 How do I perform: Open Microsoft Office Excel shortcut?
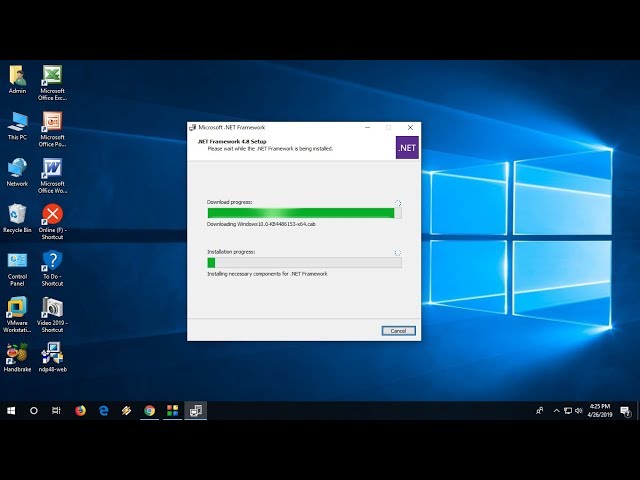pyautogui.click(x=52, y=83)
